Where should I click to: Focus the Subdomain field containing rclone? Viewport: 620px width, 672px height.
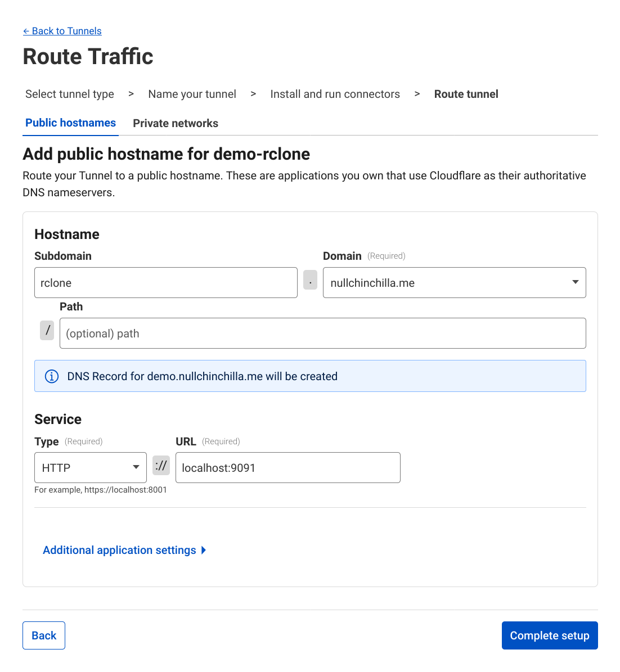166,283
